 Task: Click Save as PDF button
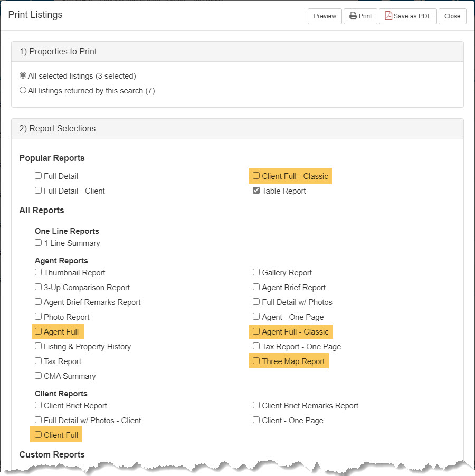(407, 16)
